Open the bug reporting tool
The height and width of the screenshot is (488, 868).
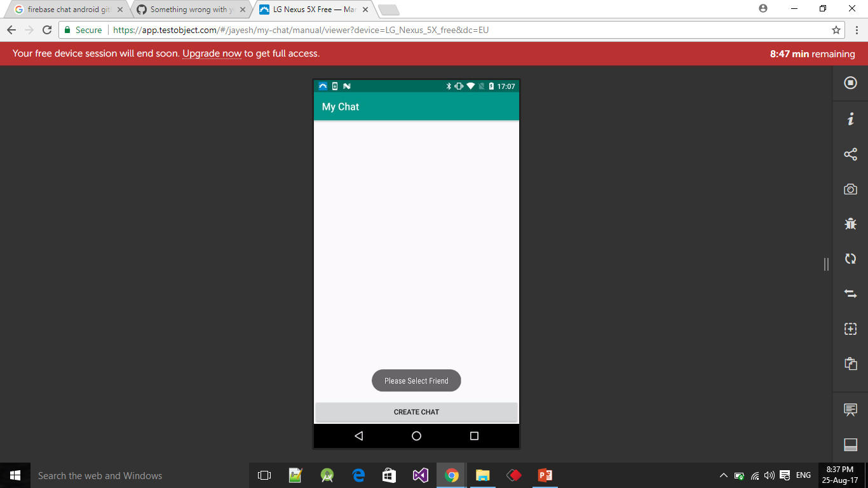pyautogui.click(x=850, y=224)
